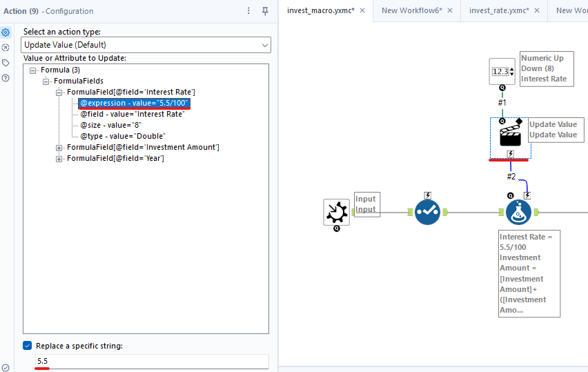588x372 pixels.
Task: Select the Action clapperboard tool on canvas
Action: [x=511, y=136]
